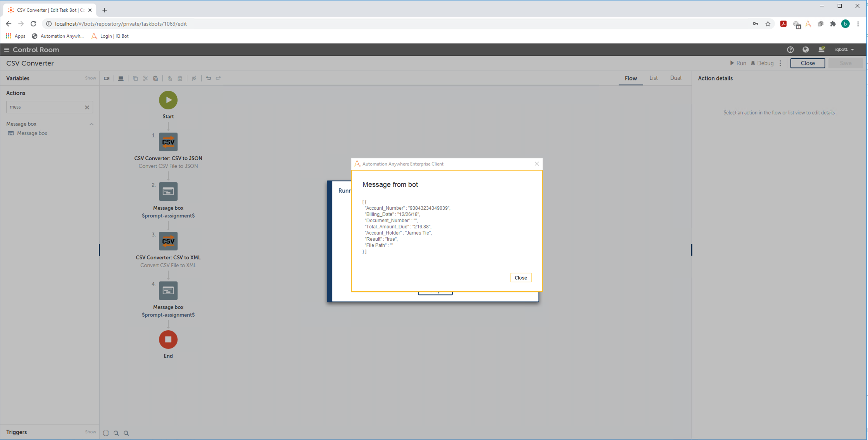Click the Run button in header
Viewport: 868px width, 440px height.
point(738,63)
